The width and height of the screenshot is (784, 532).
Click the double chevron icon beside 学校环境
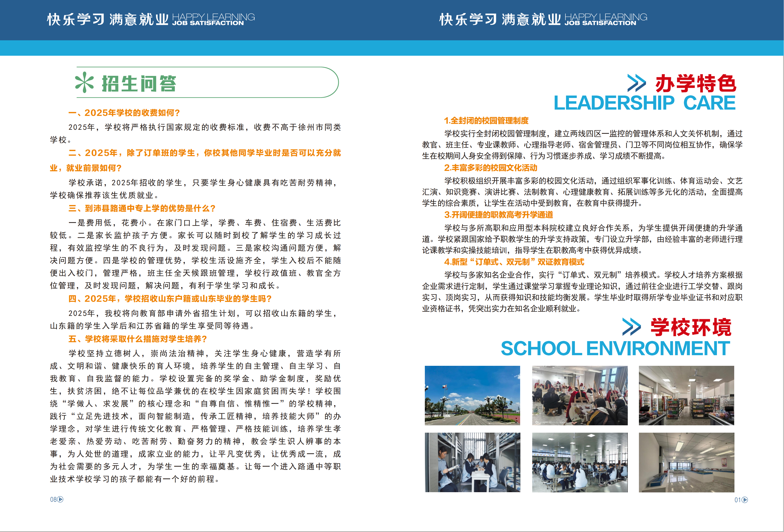632,326
